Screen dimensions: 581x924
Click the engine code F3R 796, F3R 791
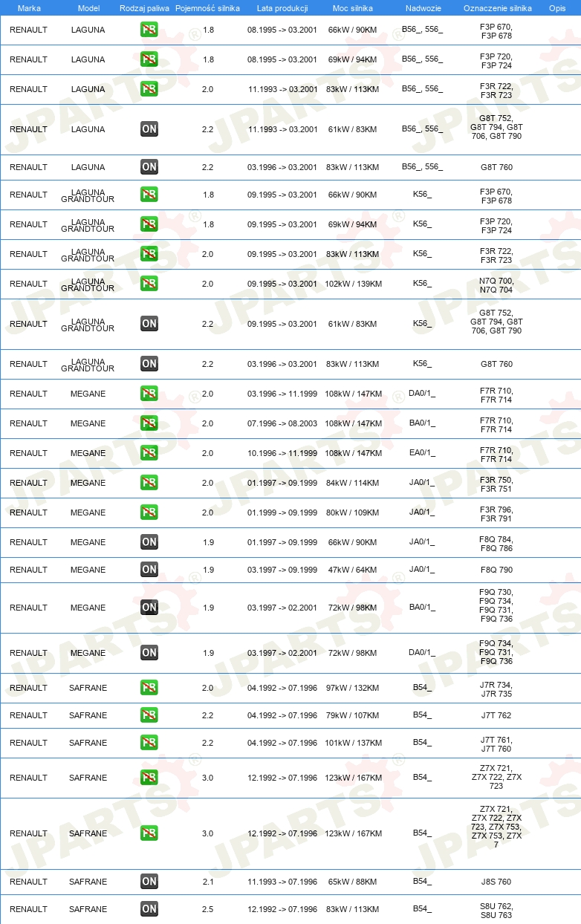[x=496, y=514]
